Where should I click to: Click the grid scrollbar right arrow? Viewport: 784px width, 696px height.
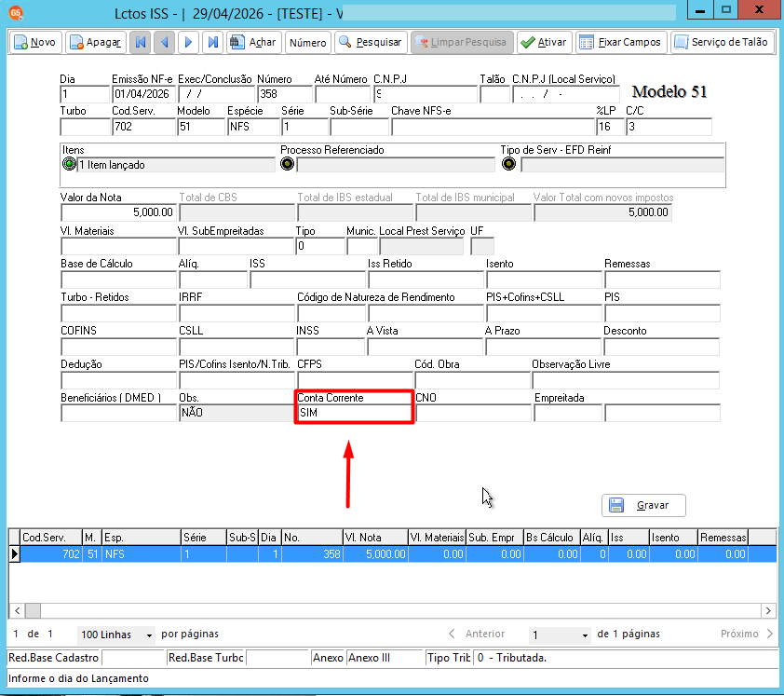[768, 610]
